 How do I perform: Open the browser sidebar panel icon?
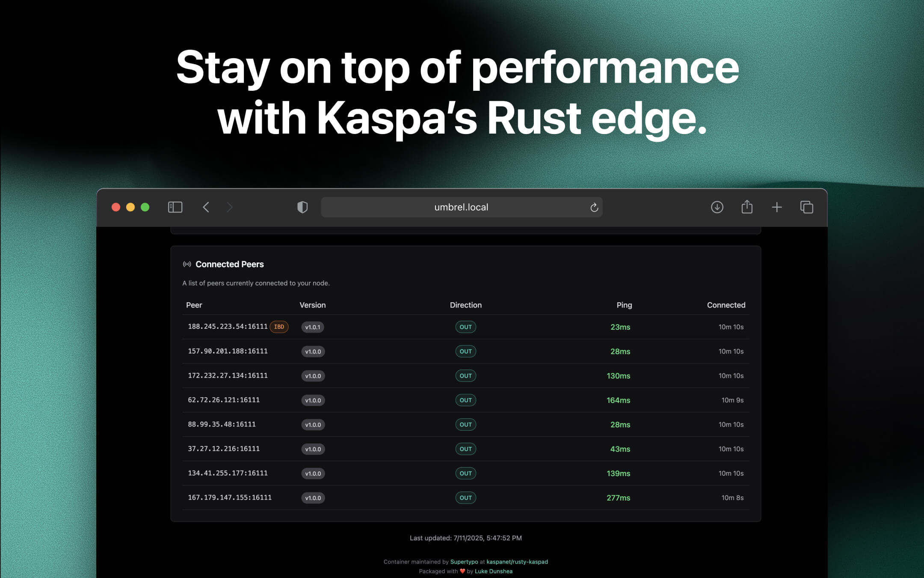(175, 207)
